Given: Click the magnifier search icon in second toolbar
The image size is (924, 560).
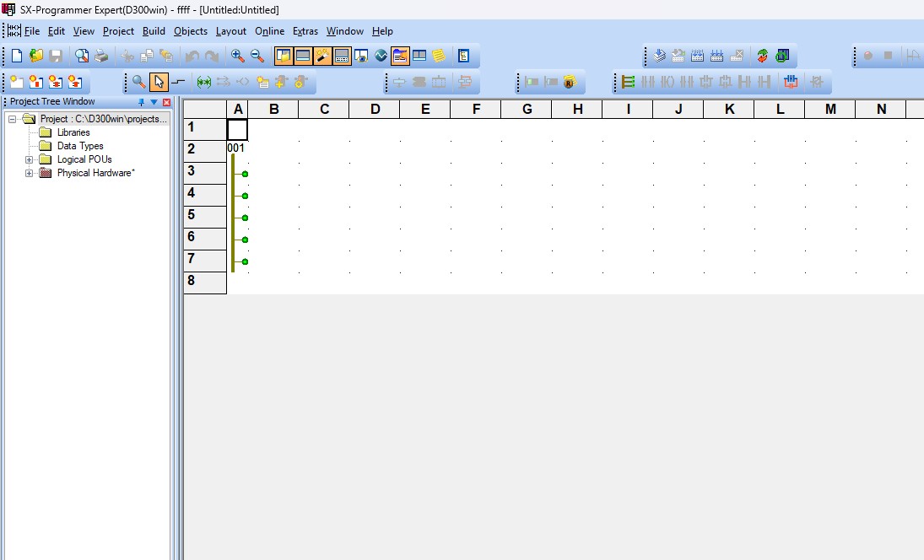Looking at the screenshot, I should tap(139, 82).
